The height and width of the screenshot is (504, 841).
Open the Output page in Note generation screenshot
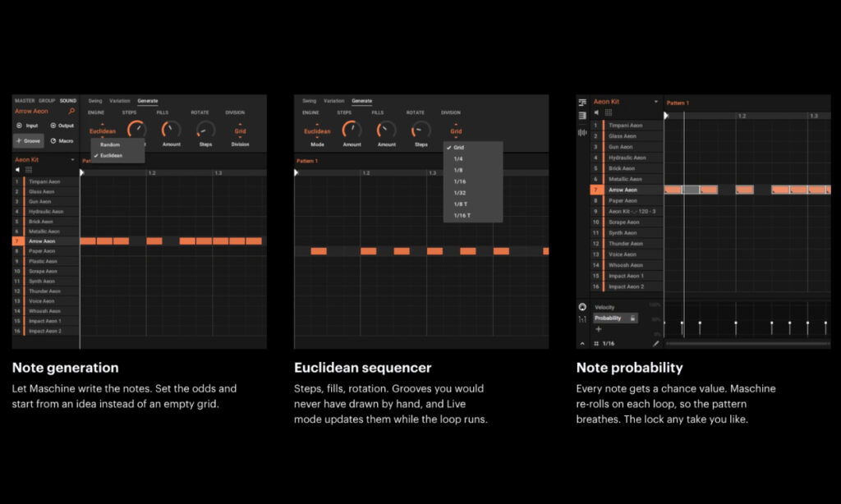tap(62, 126)
